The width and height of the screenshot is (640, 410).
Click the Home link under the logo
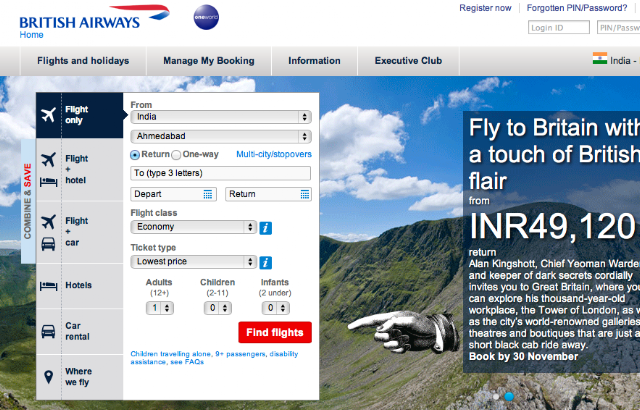(x=31, y=35)
